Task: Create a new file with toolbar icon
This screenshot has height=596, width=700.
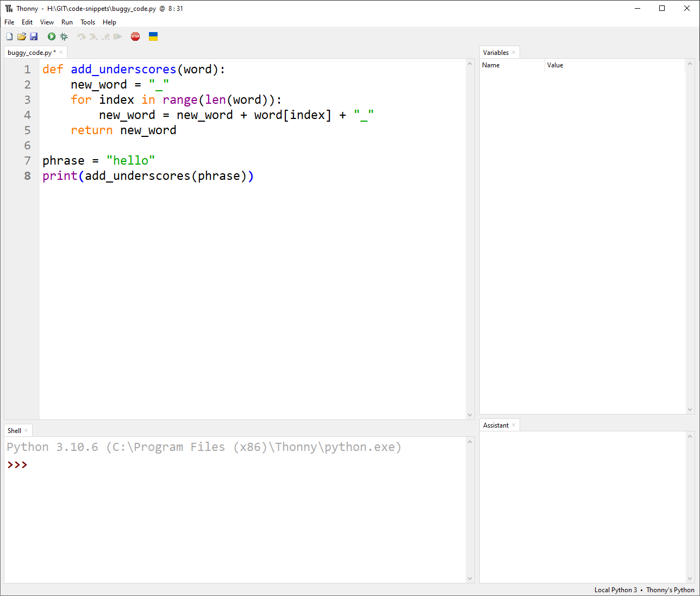Action: point(9,36)
